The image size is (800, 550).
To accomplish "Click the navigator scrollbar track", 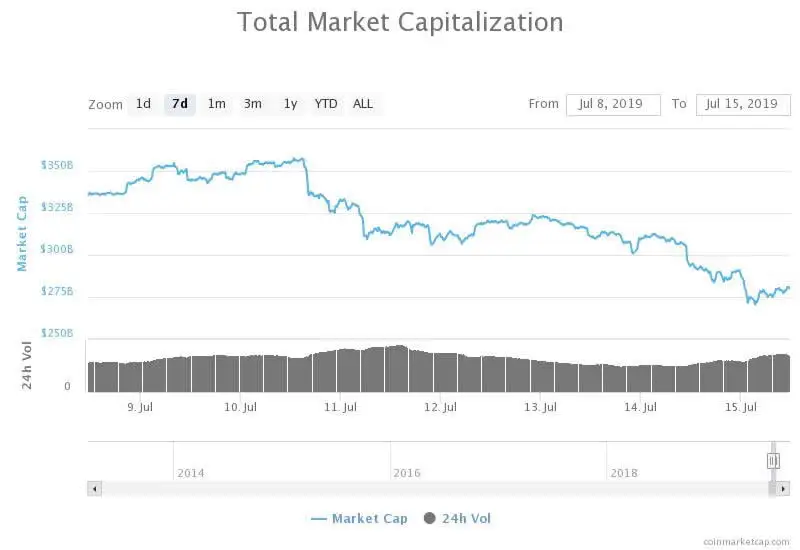I will click(x=430, y=488).
